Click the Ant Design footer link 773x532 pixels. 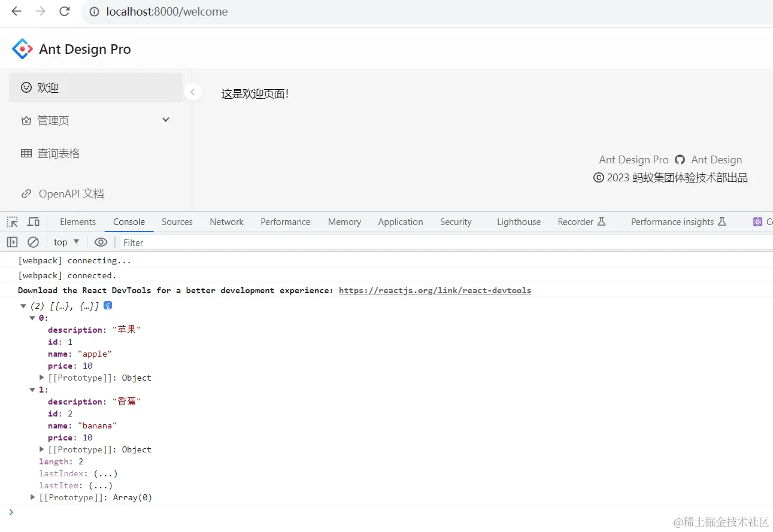pyautogui.click(x=716, y=160)
